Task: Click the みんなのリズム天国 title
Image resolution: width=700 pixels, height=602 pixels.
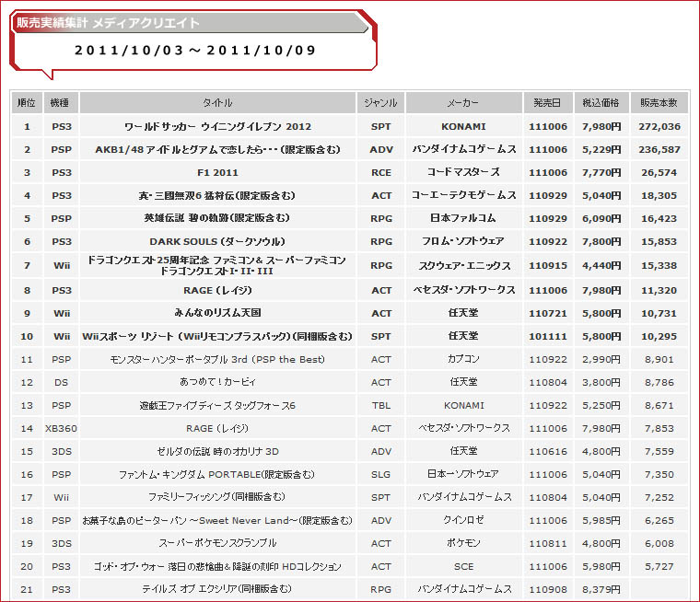Action: point(217,313)
